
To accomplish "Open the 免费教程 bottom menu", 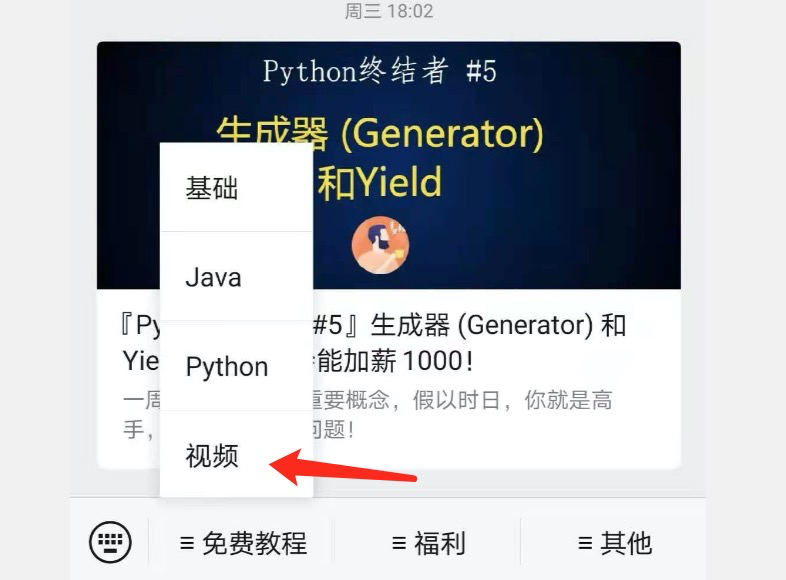I will point(243,543).
